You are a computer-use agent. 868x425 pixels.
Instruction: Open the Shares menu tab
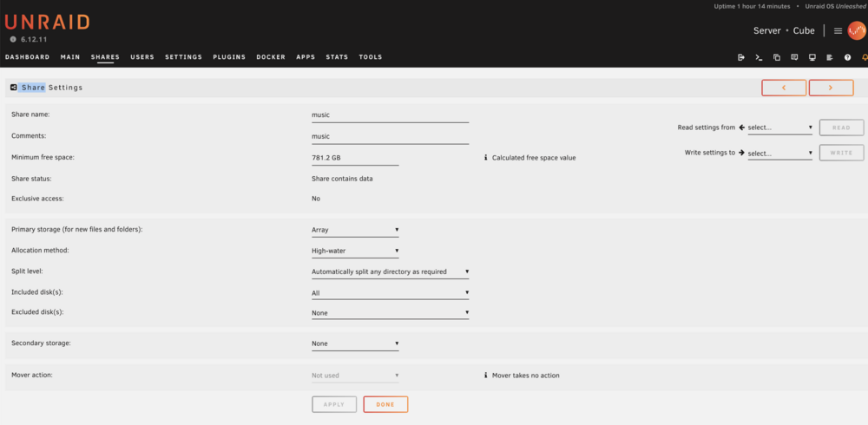tap(105, 57)
